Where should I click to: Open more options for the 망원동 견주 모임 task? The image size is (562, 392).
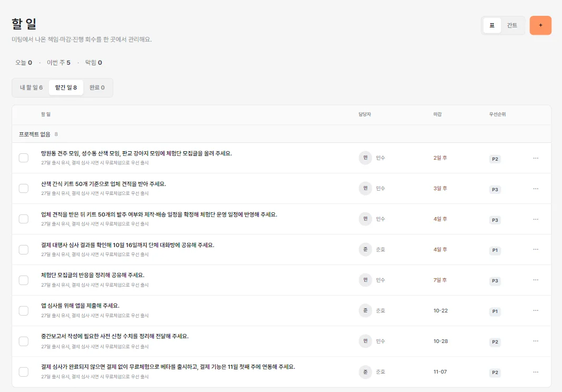(x=536, y=158)
